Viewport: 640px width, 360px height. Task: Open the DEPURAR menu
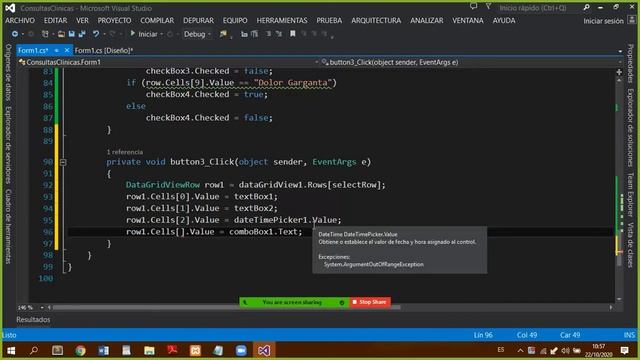(198, 20)
